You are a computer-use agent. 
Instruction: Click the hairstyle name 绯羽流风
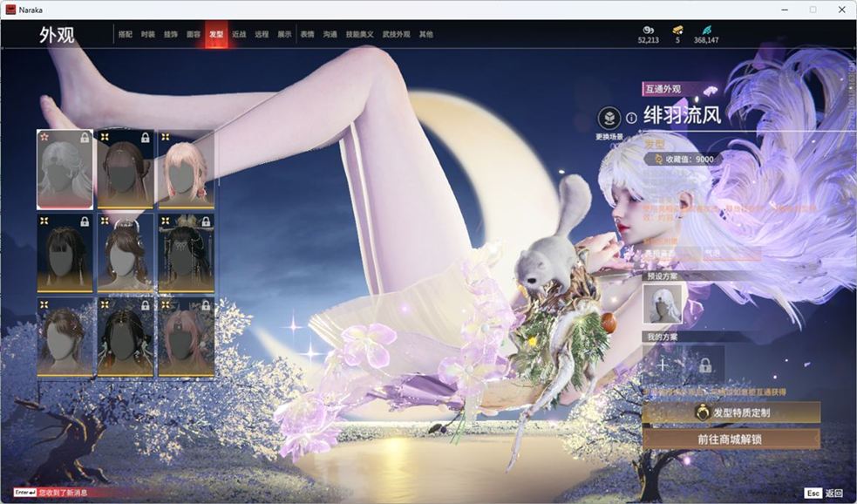click(x=682, y=115)
